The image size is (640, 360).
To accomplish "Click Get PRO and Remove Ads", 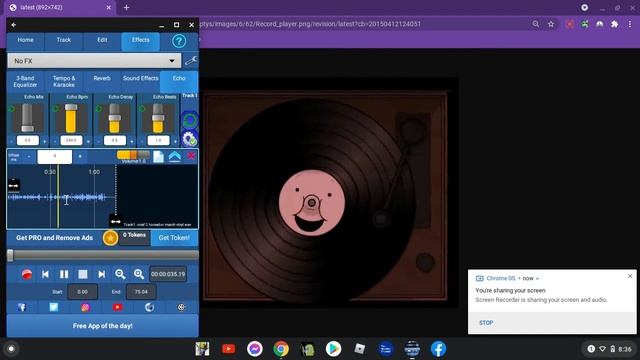I will point(55,238).
